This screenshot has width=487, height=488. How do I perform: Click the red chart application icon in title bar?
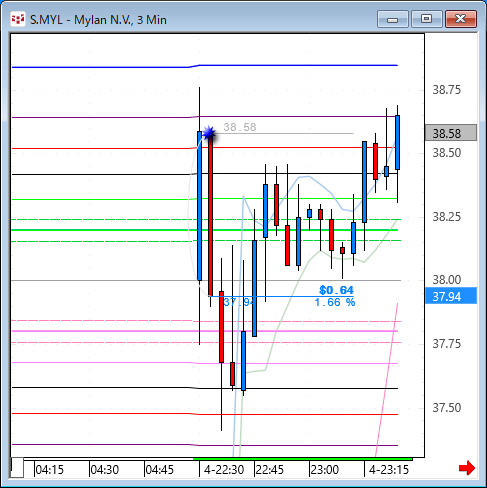pyautogui.click(x=18, y=19)
